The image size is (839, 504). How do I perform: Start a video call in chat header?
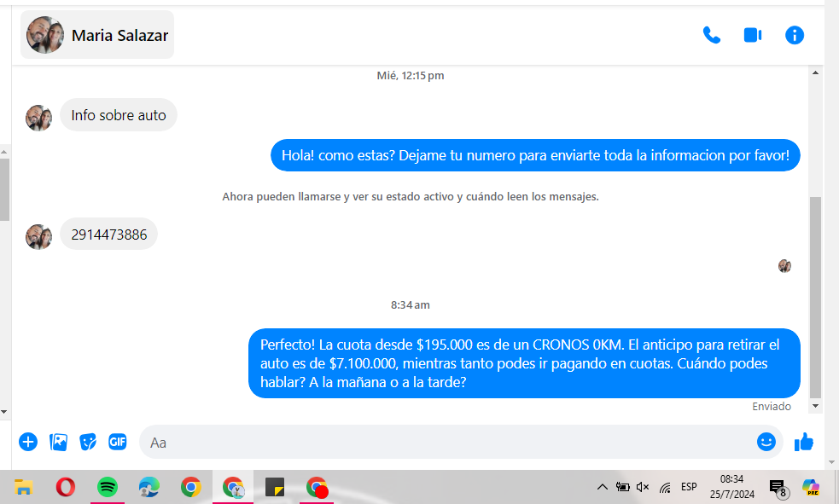[x=752, y=35]
